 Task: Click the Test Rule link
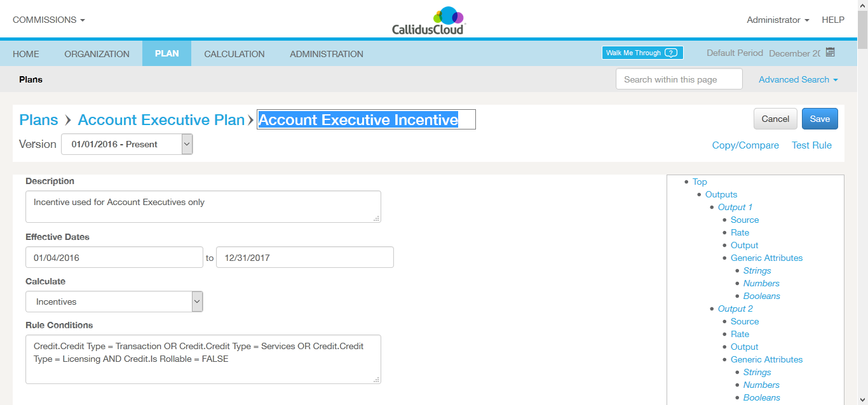811,145
